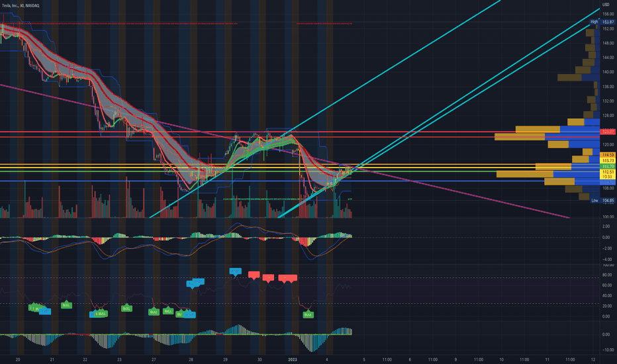Select date 21 on time axis
The height and width of the screenshot is (364, 617).
52,359
